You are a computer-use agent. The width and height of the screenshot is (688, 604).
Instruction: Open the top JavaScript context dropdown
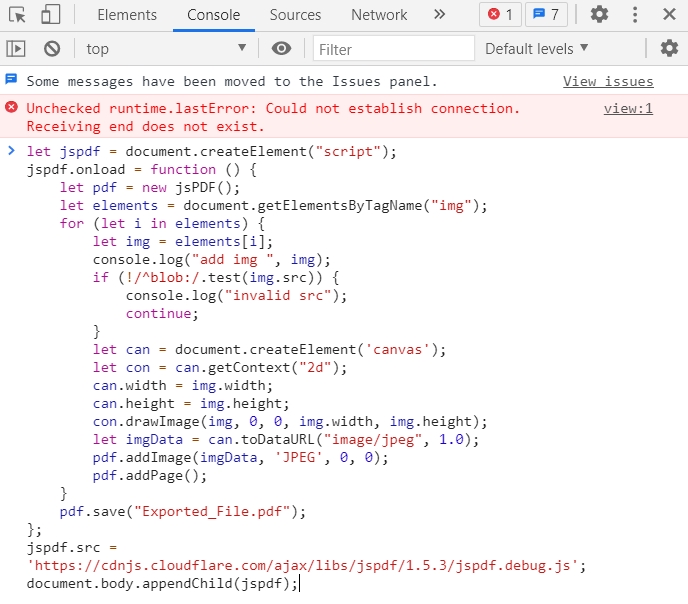166,48
